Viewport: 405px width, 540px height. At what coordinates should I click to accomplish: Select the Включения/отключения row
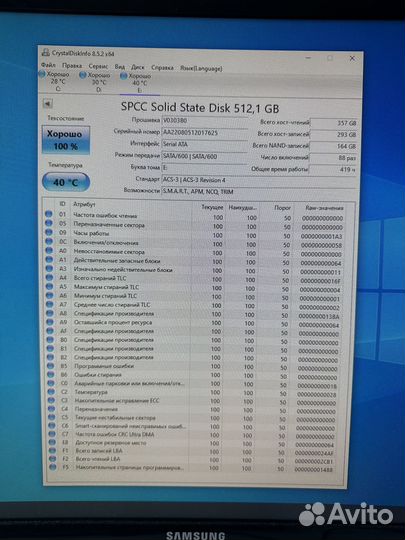(195, 243)
